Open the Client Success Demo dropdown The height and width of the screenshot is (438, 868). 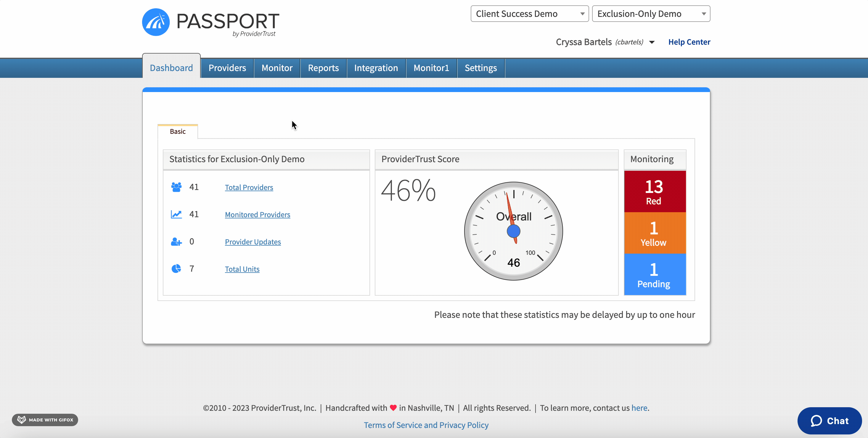(530, 14)
